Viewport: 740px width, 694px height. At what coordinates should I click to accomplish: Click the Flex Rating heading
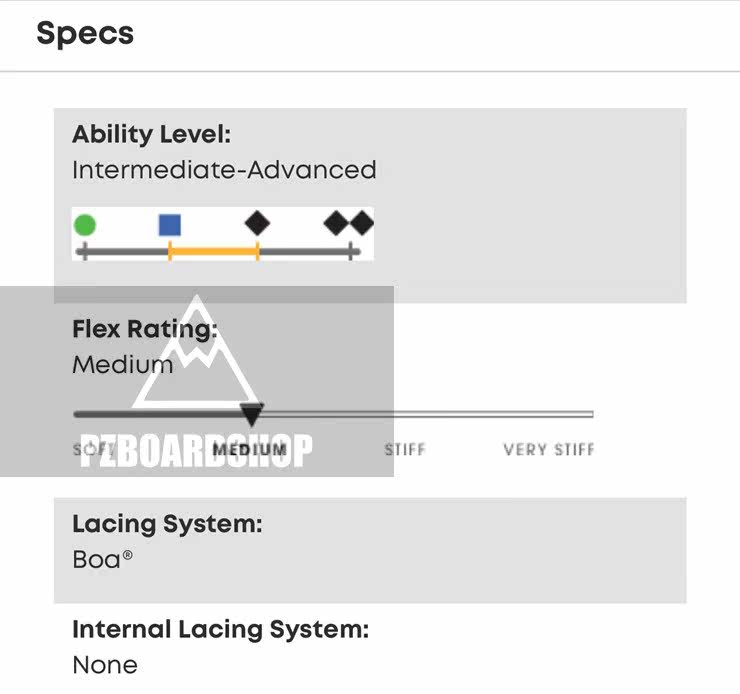[144, 328]
